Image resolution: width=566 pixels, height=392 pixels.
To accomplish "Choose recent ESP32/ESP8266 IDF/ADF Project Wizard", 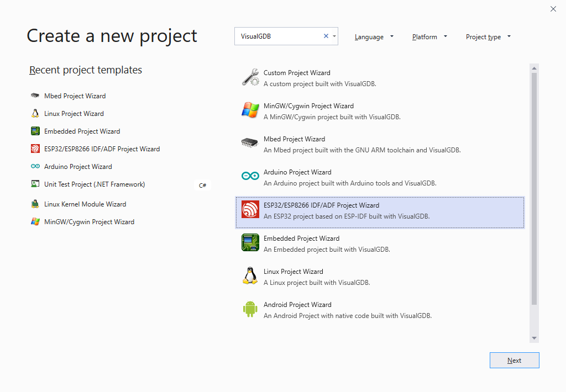I will (x=102, y=149).
